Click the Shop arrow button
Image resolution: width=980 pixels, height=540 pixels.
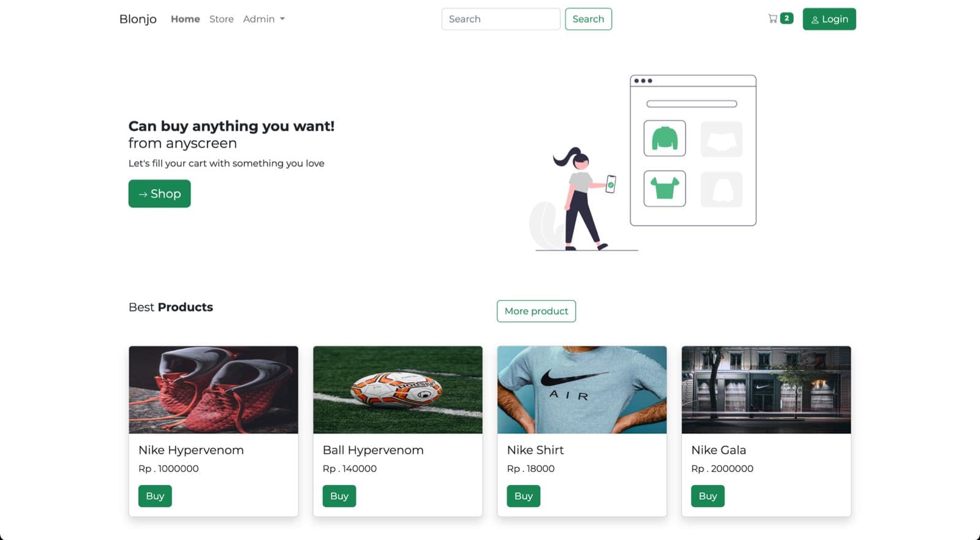[159, 193]
